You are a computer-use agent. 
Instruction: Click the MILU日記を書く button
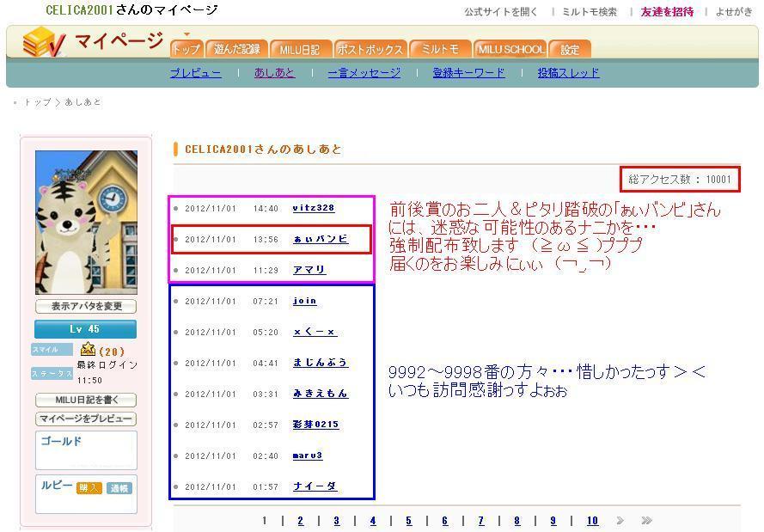(x=86, y=400)
